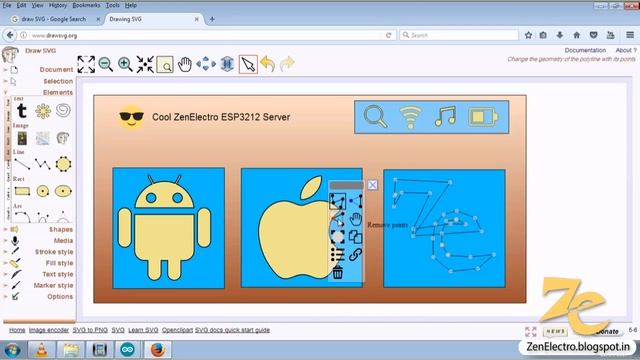
Task: Open the Edit menu
Action: point(21,5)
